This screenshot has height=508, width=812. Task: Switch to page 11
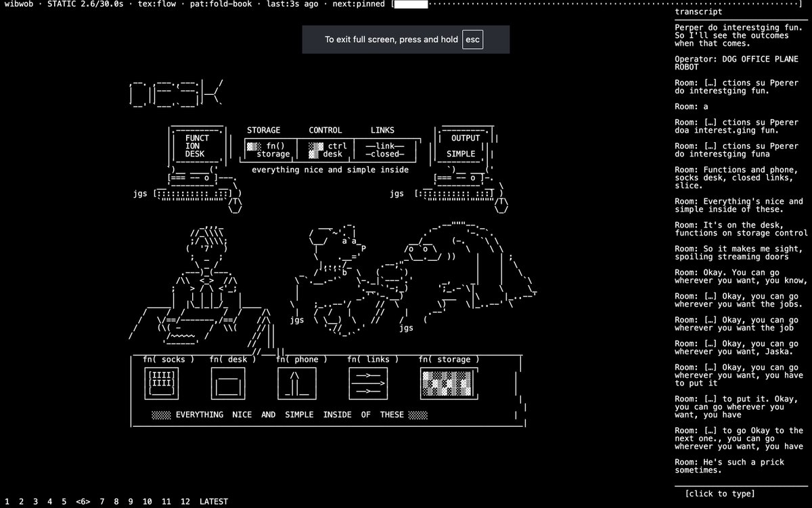coord(166,502)
